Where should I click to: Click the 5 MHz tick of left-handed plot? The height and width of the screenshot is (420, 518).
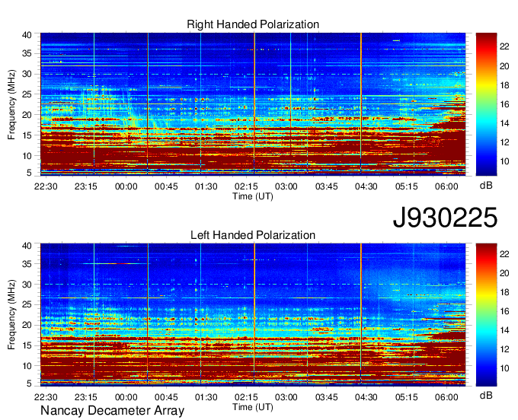coord(30,383)
